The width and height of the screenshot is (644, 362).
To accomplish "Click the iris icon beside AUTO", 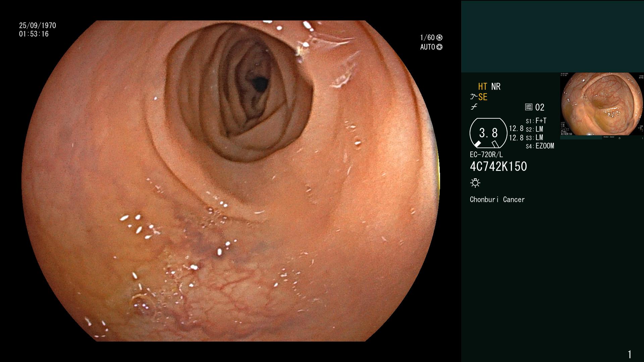I will [x=439, y=47].
